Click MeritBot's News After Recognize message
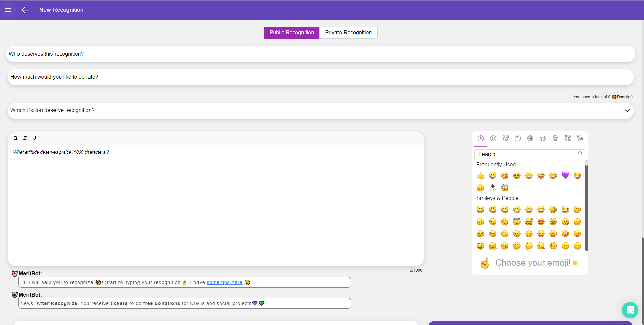This screenshot has height=325, width=644. [x=185, y=303]
